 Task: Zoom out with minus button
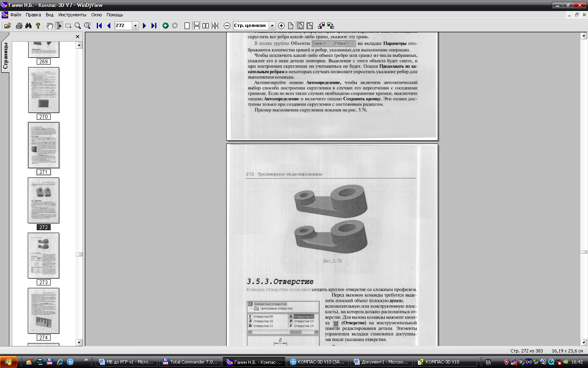pos(227,26)
